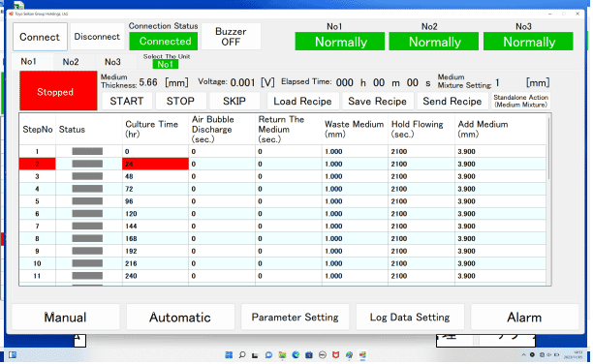Select Waste Medium 1.000 in step 9
The height and width of the screenshot is (364, 593).
tap(355, 252)
